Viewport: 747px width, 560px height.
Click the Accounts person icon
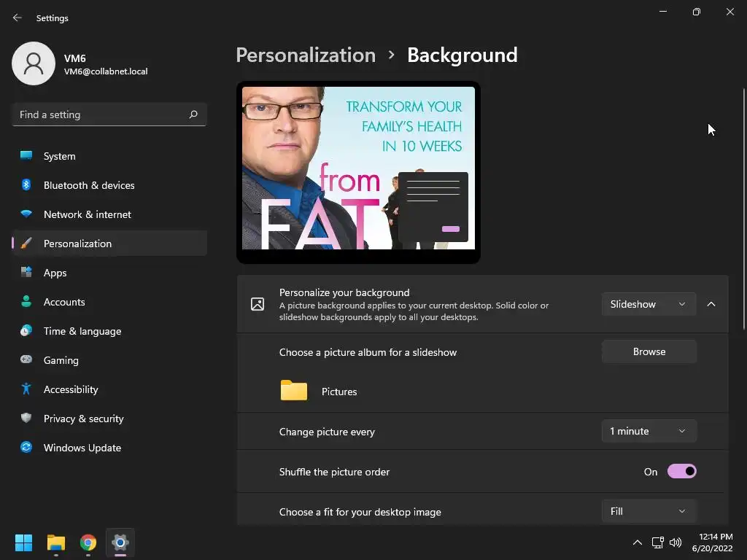[26, 301]
